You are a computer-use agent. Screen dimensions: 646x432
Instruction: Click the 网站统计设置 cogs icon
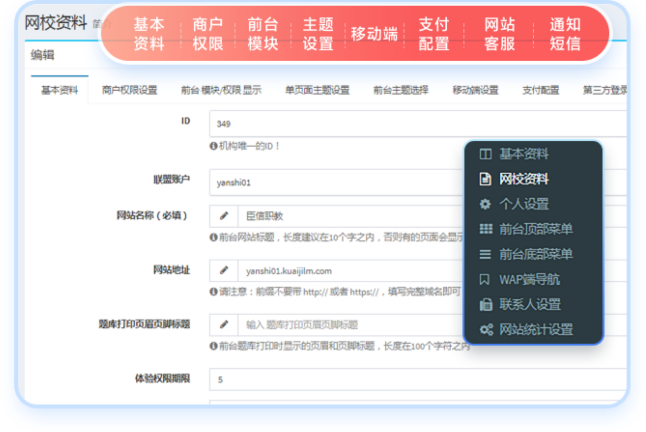[486, 330]
